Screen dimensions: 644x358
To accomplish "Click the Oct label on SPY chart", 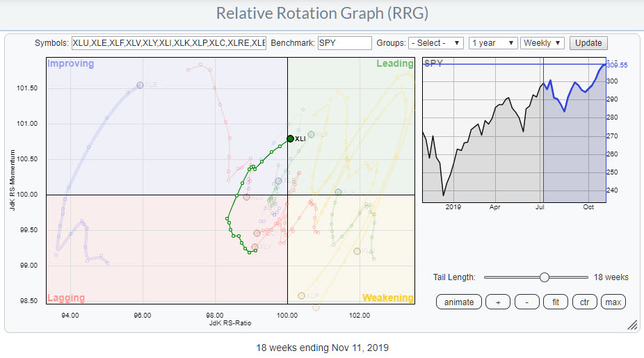I will [x=588, y=207].
